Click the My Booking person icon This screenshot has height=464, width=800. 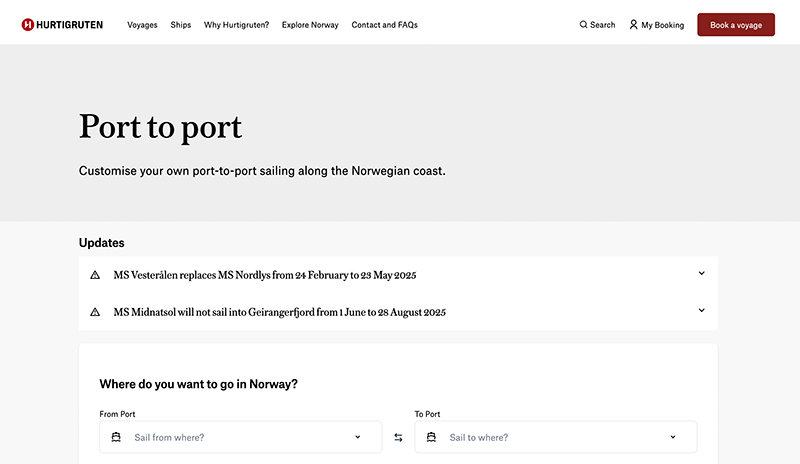(633, 25)
